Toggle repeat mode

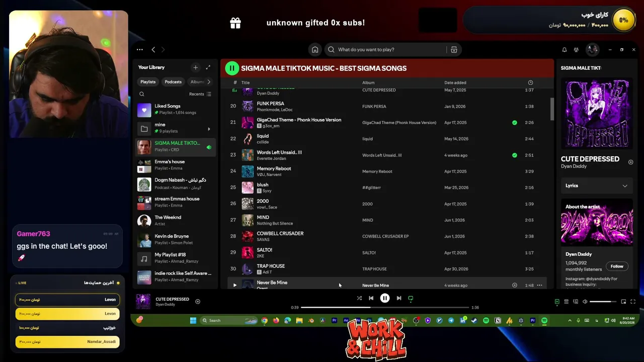pyautogui.click(x=411, y=298)
